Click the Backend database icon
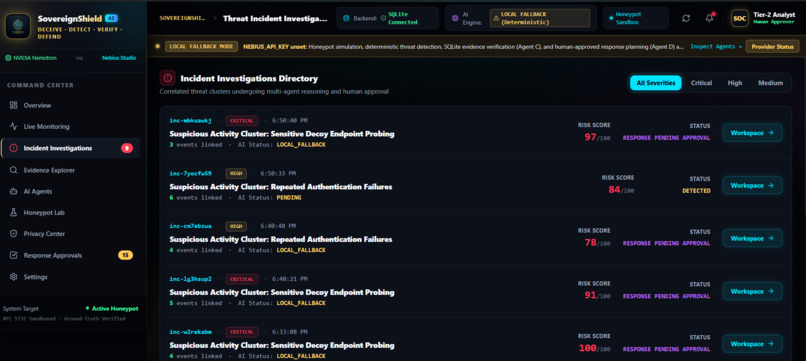Screen dimensions: 806x361 click(345, 18)
